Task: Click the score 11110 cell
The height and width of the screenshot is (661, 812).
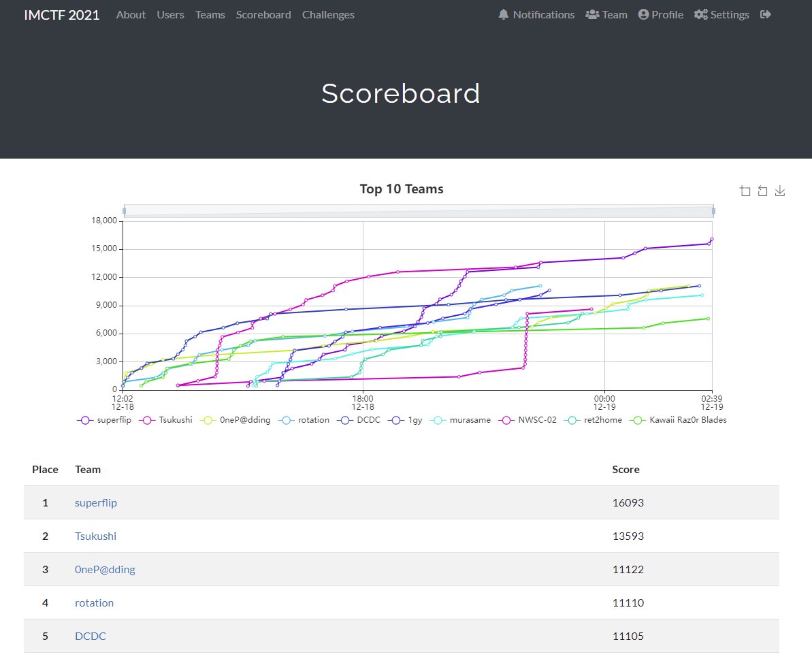Action: tap(628, 602)
